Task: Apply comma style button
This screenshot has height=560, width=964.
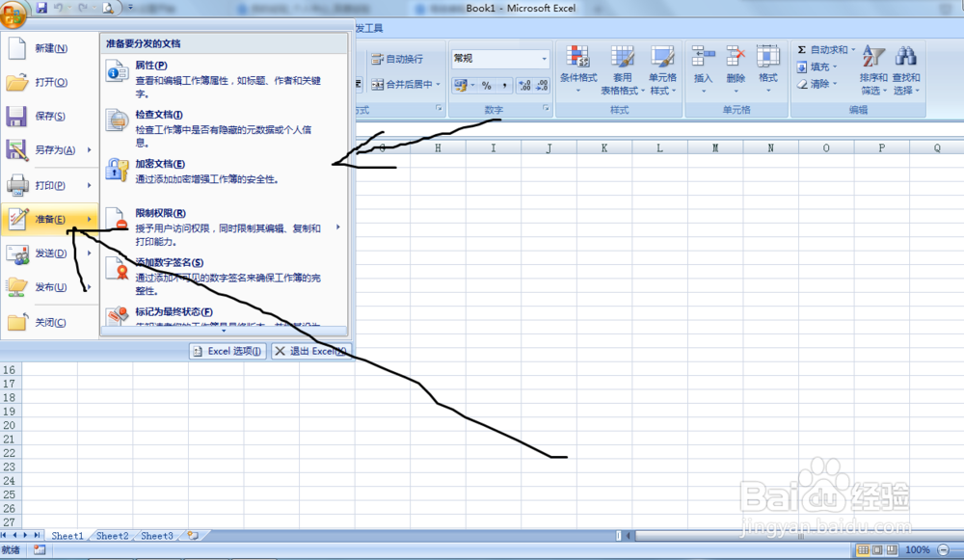Action: (x=505, y=86)
